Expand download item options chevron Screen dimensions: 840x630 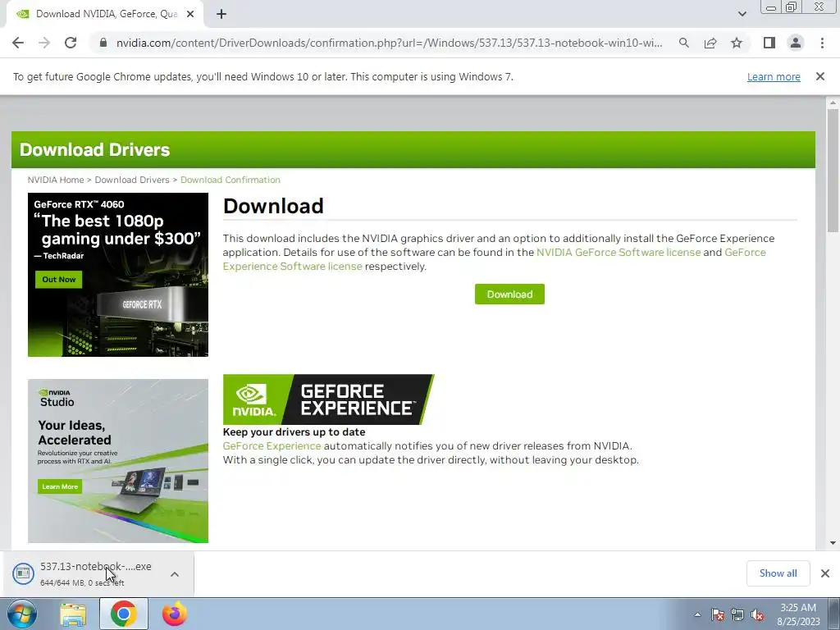click(x=175, y=574)
